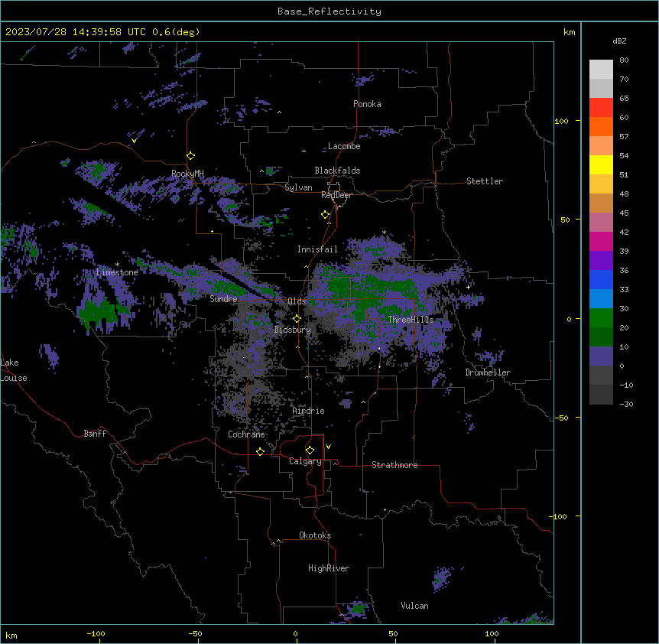Select the HighRiver label

tap(329, 568)
